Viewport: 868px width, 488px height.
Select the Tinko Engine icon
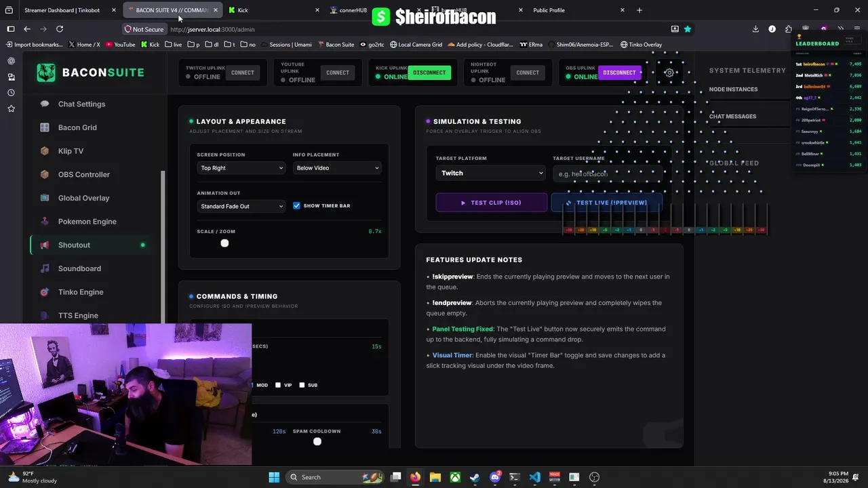(x=45, y=292)
